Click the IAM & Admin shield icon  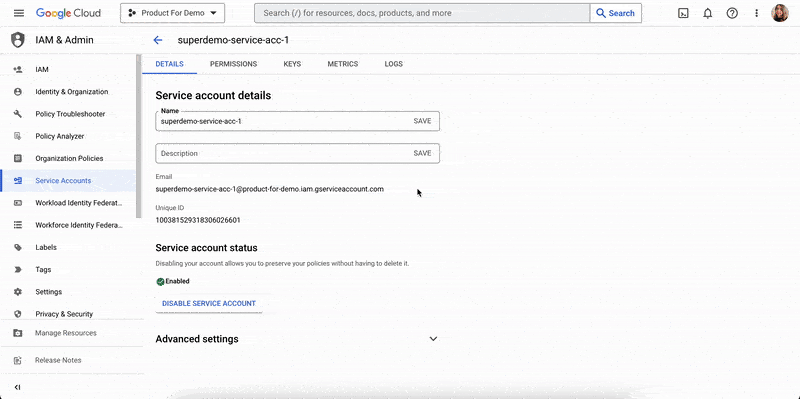(x=18, y=40)
